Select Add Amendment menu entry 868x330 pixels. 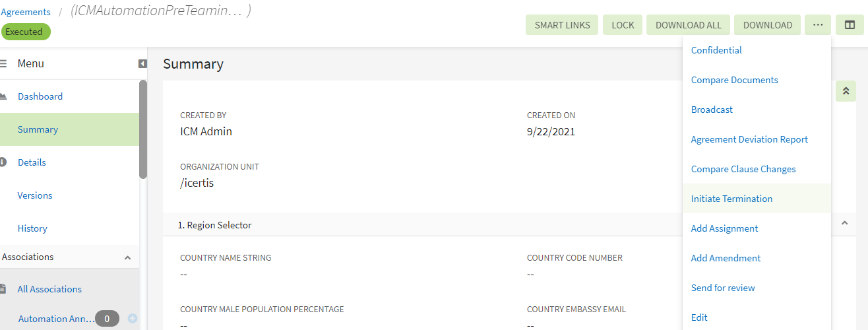tap(726, 258)
